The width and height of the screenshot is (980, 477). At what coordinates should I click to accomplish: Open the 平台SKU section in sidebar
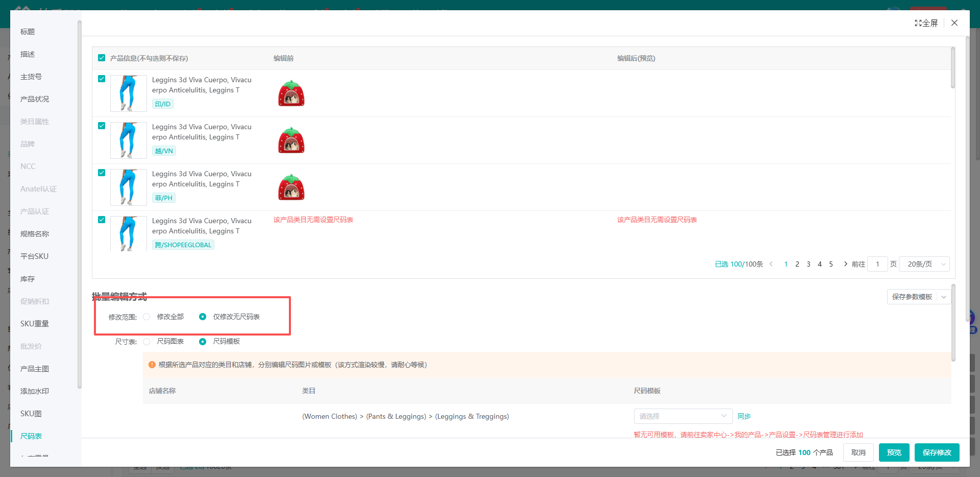[x=35, y=256]
